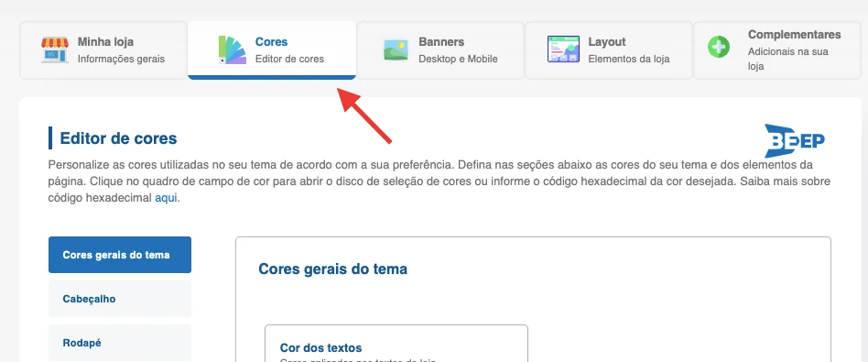
Task: Click the 'Cores gerais do tema' panel heading
Action: tap(332, 269)
